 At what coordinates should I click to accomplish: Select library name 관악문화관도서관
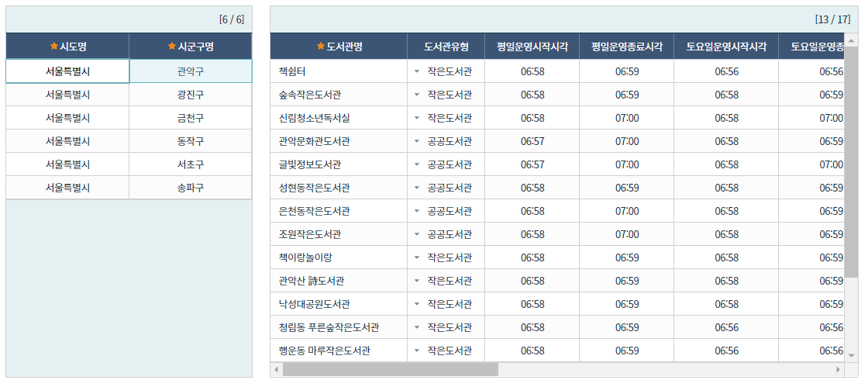coord(339,141)
